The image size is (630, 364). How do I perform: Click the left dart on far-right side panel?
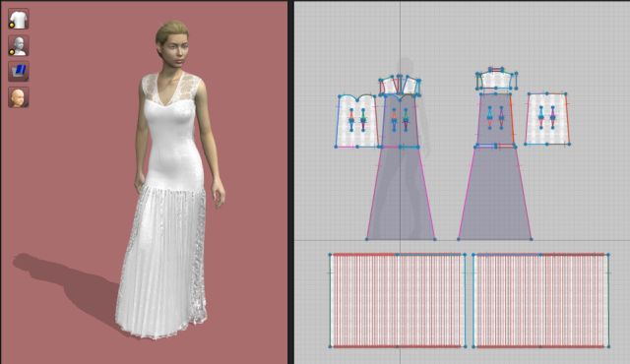[x=540, y=117]
